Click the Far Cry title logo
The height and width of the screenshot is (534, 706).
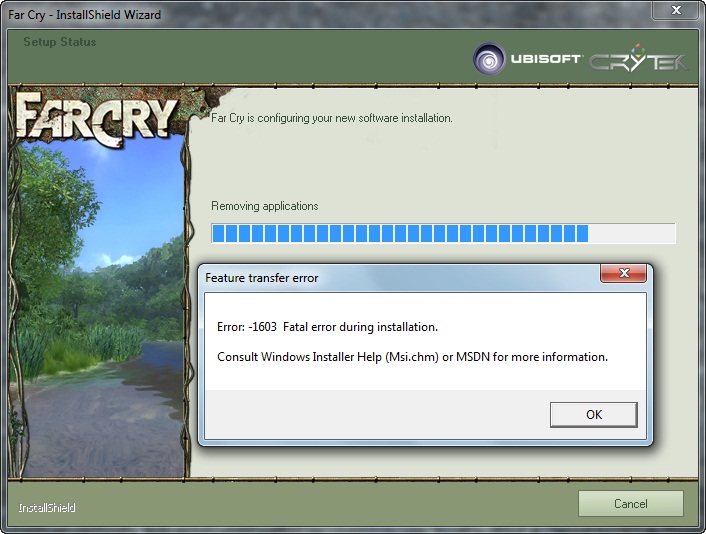(x=95, y=118)
